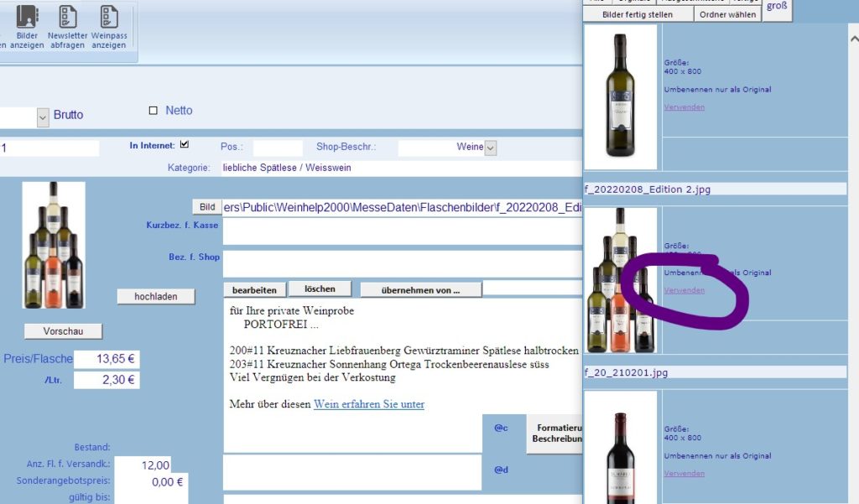Image resolution: width=859 pixels, height=504 pixels.
Task: Open the dropdown next to Brutto
Action: click(43, 118)
